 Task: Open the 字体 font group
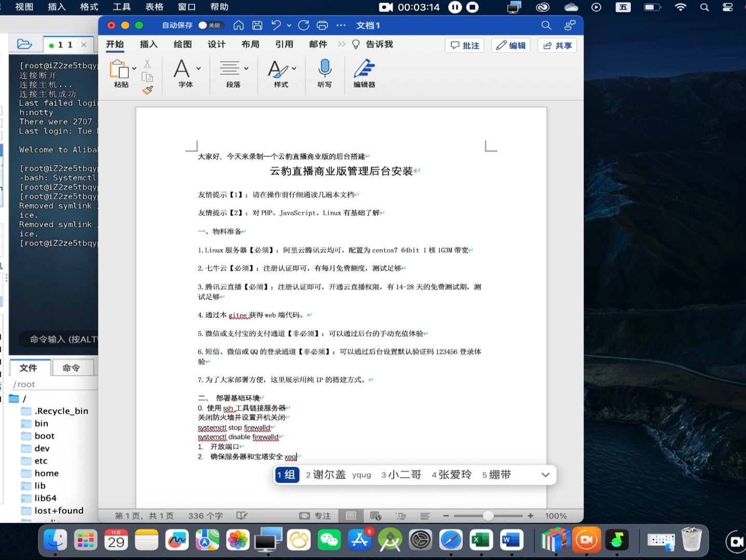click(186, 73)
